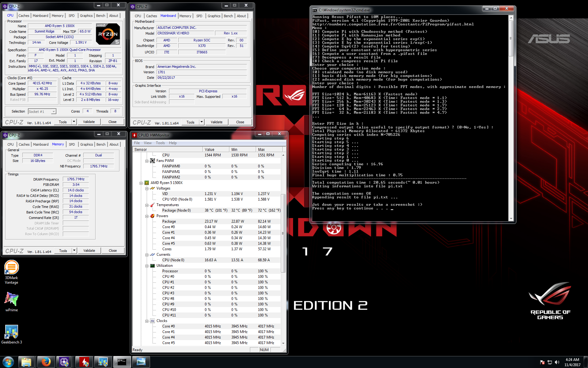The width and height of the screenshot is (588, 368).
Task: Click the last taskbar icon after cmd
Action: [x=141, y=362]
